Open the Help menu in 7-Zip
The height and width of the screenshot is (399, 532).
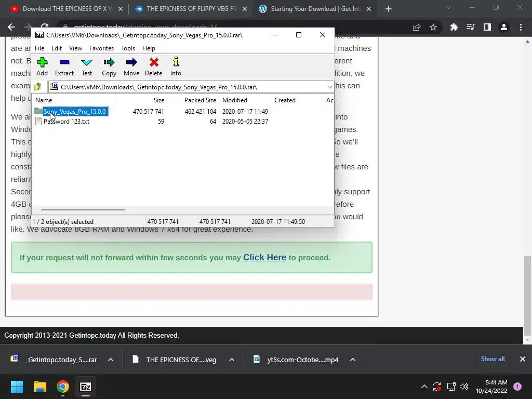pyautogui.click(x=149, y=48)
